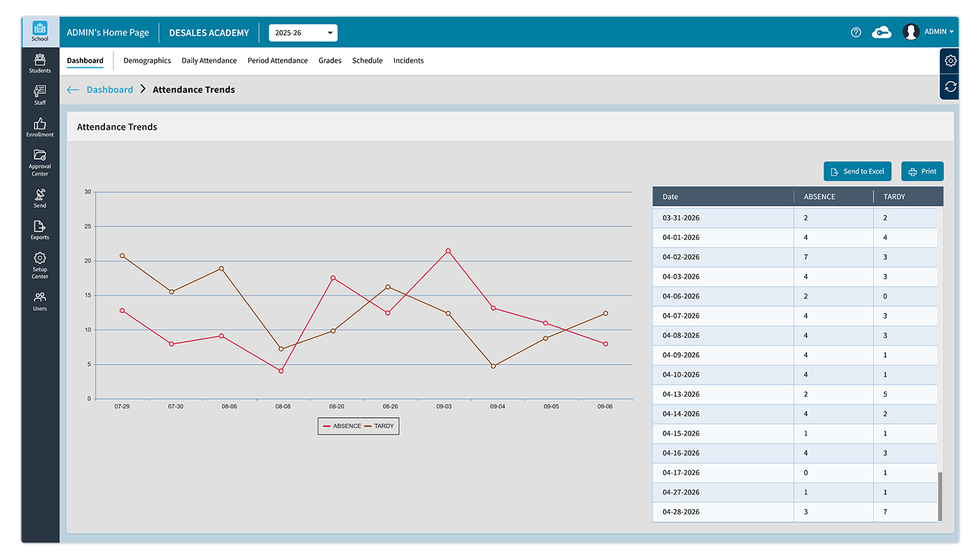Image resolution: width=980 pixels, height=560 pixels.
Task: Click the help question mark icon
Action: coord(856,32)
